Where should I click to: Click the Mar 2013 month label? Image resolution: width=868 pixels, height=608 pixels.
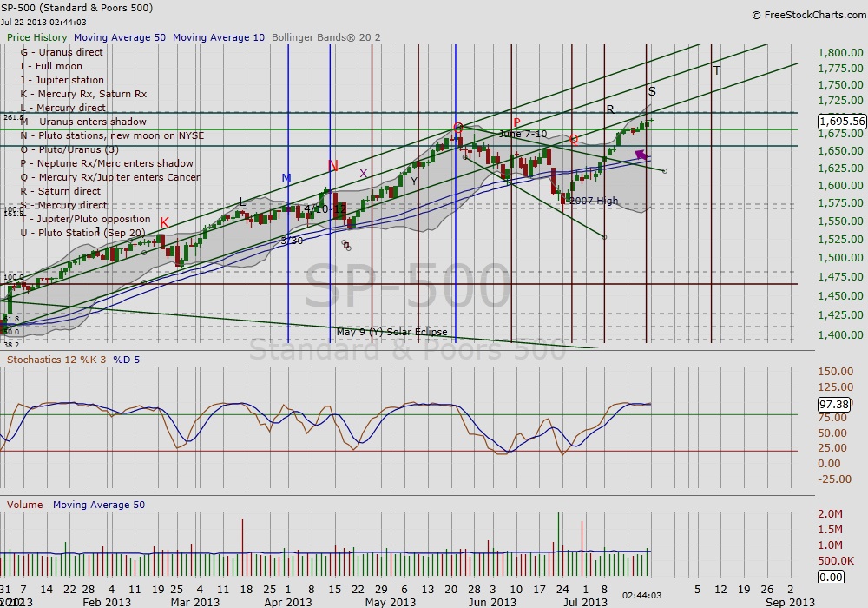pos(194,602)
